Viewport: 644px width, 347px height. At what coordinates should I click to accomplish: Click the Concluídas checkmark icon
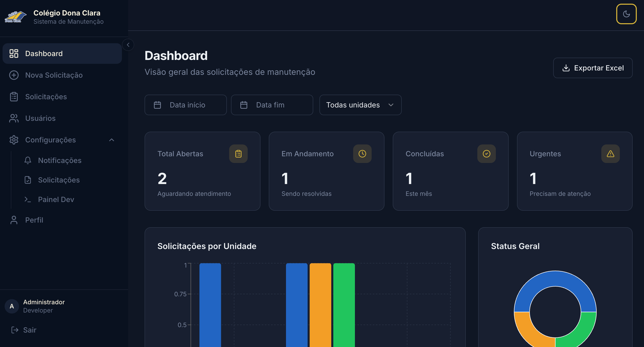[486, 154]
